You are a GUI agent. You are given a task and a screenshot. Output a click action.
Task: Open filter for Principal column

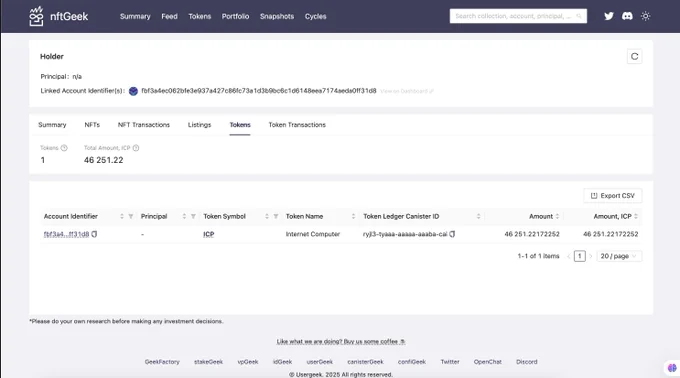click(193, 216)
